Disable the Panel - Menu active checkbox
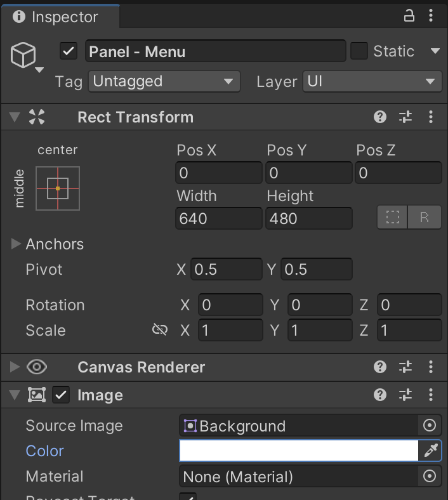Image resolution: width=448 pixels, height=500 pixels. (x=69, y=51)
